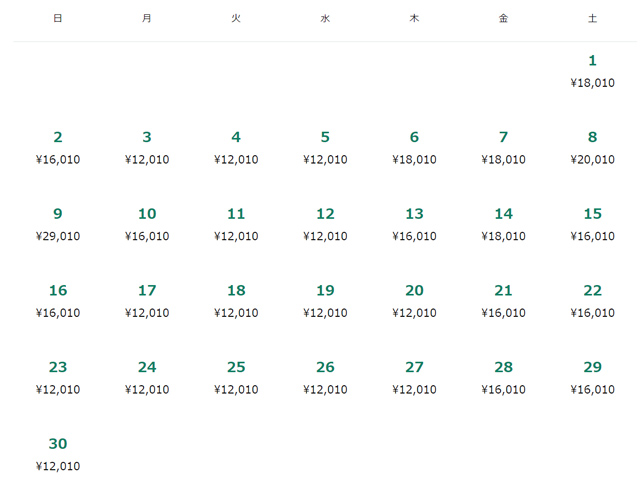Click day 10 at ¥16,010
This screenshot has width=640, height=483.
pyautogui.click(x=147, y=224)
